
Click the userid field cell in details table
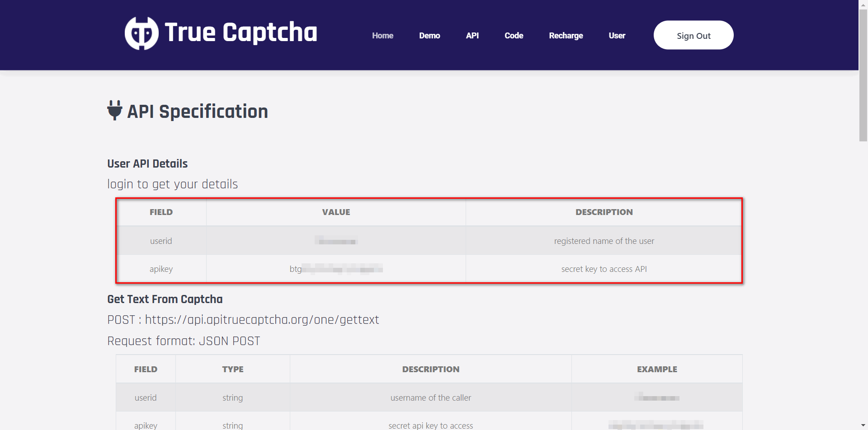pos(161,241)
